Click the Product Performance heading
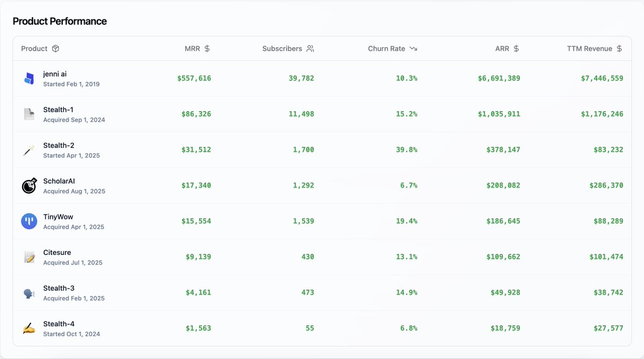This screenshot has height=359, width=644. pyautogui.click(x=60, y=21)
